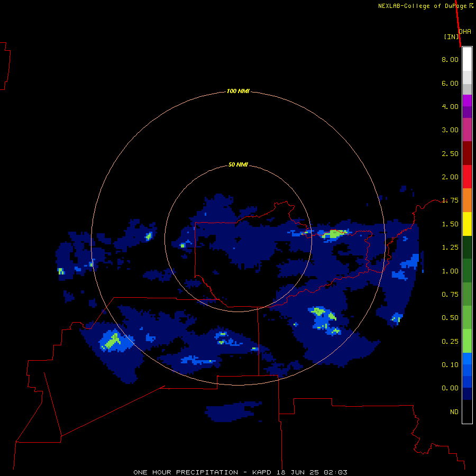Click the [IN] units label
This screenshot has height=476, width=476.
click(452, 36)
